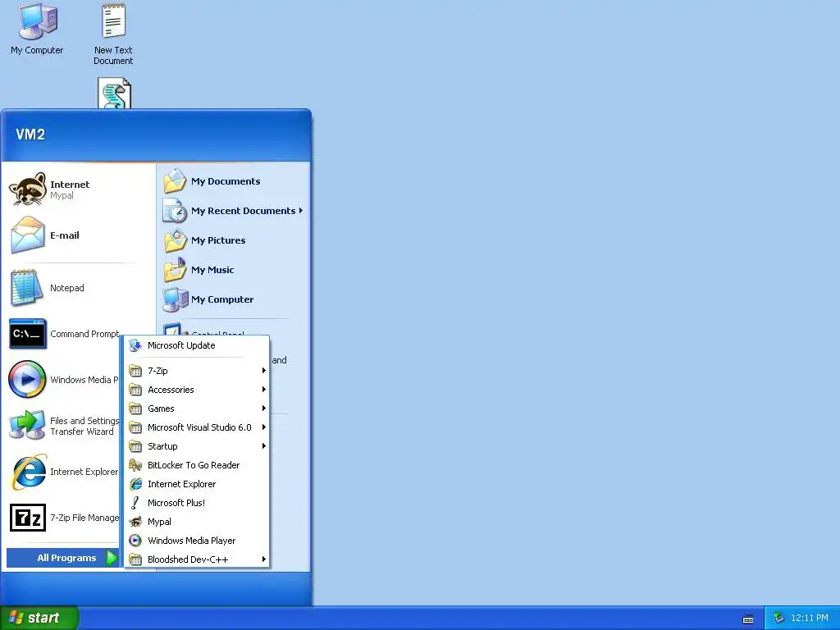Launch Internet Explorer in All Programs list
Image resolution: width=840 pixels, height=630 pixels.
point(197,484)
